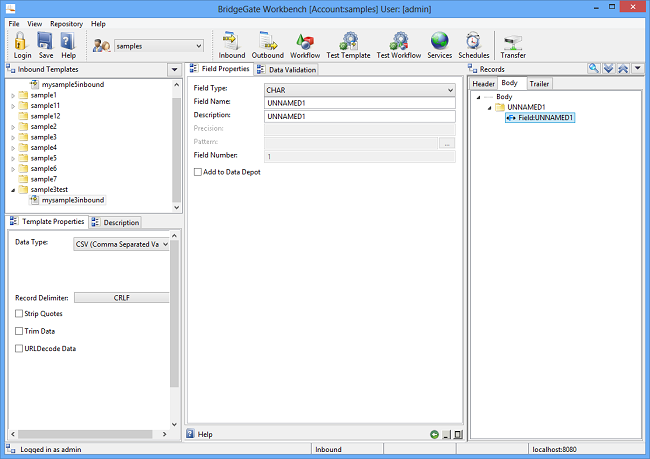Collapse the UNNAMED1 record node
Image resolution: width=650 pixels, height=459 pixels.
[490, 108]
